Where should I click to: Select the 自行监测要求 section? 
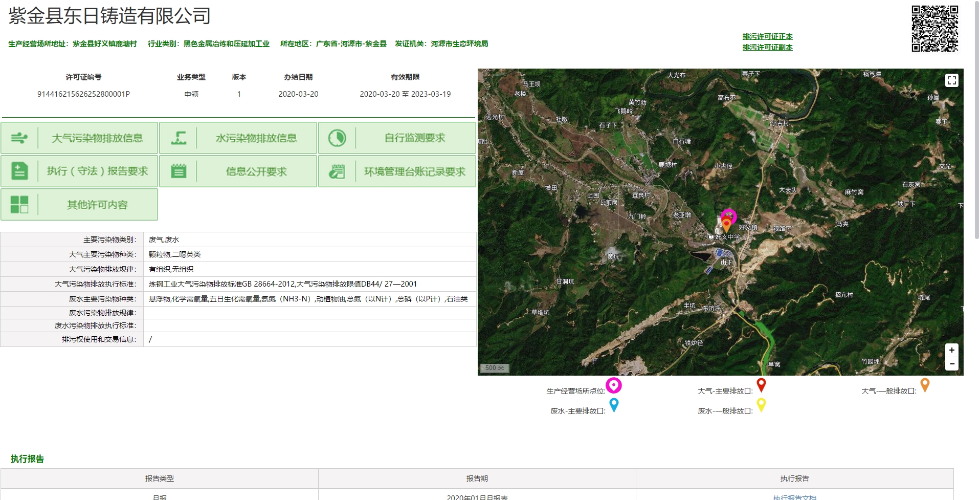[x=415, y=138]
